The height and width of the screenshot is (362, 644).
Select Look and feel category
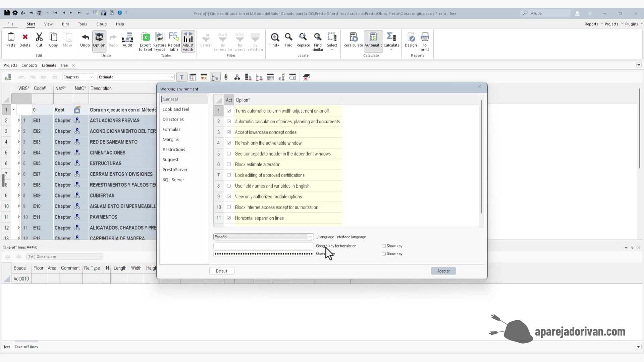pyautogui.click(x=176, y=109)
